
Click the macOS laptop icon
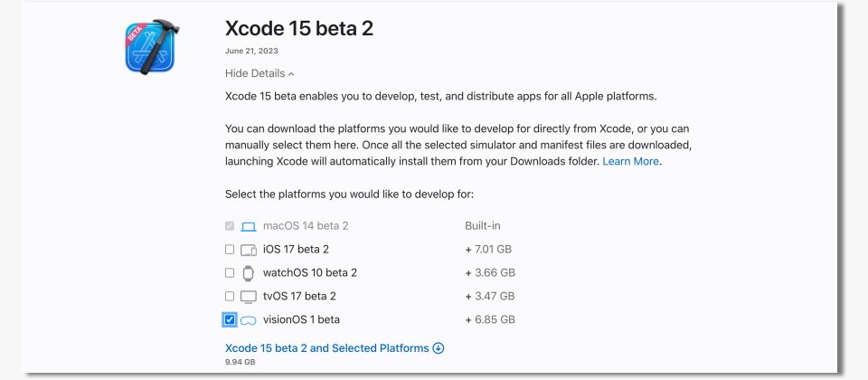[249, 226]
